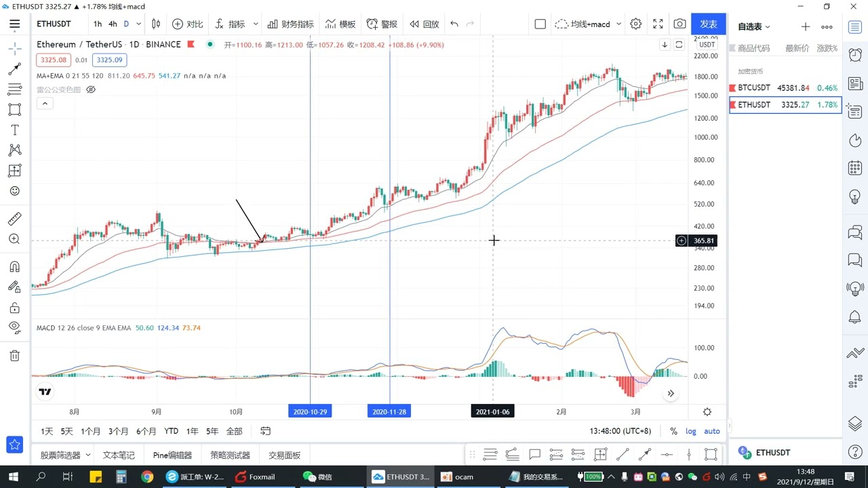Toggle hide all drawings eye icon
Image resolution: width=868 pixels, height=488 pixels.
[x=14, y=328]
